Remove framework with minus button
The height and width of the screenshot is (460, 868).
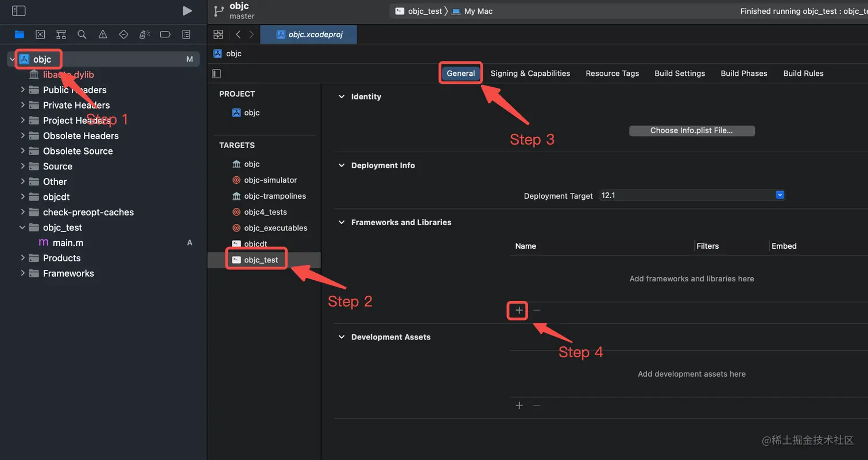(x=536, y=310)
